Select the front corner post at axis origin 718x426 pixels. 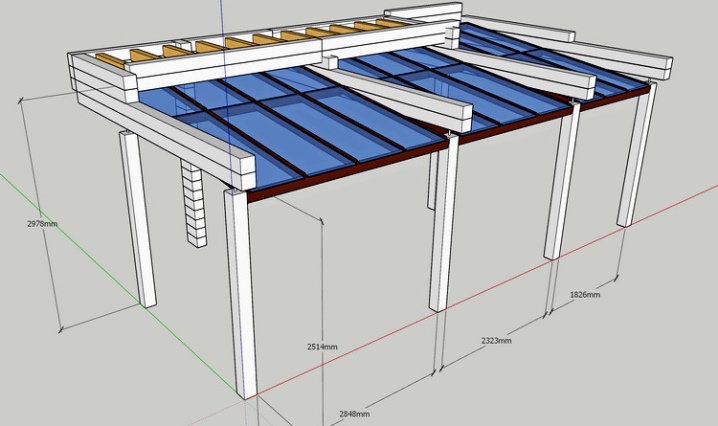click(x=240, y=293)
